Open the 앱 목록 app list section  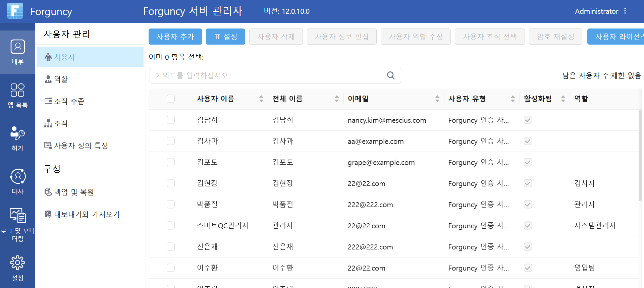tap(17, 96)
